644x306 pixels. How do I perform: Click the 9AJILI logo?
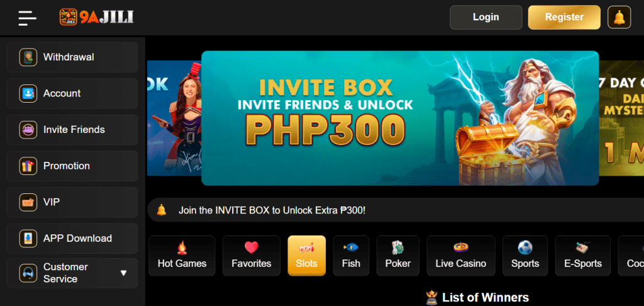coord(96,17)
